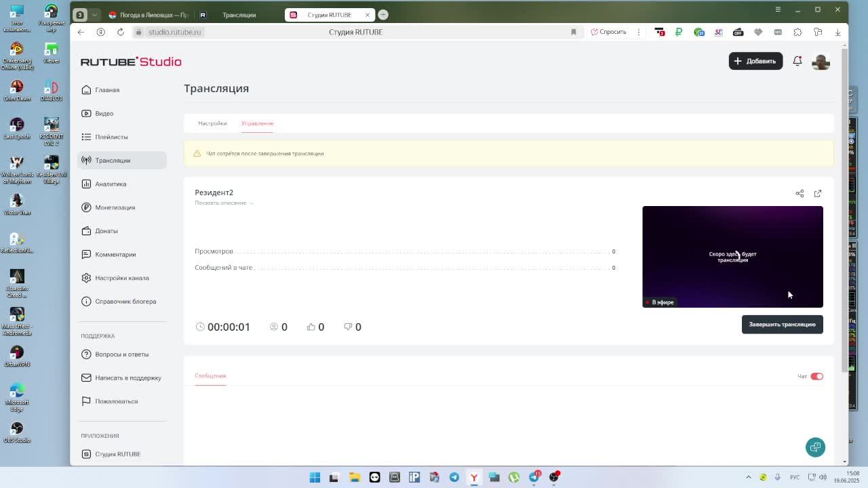Viewport: 868px width, 488px height.
Task: Click the stream preview thumbnail
Action: click(x=732, y=257)
